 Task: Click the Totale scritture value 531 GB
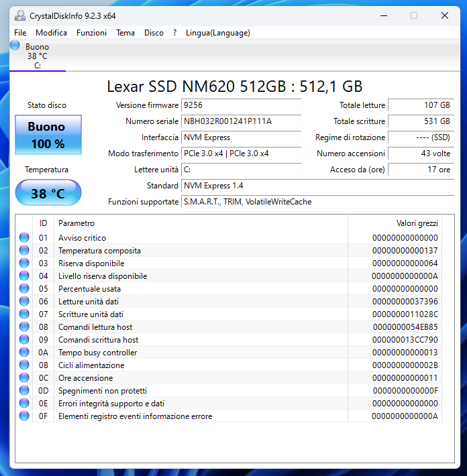[x=421, y=121]
